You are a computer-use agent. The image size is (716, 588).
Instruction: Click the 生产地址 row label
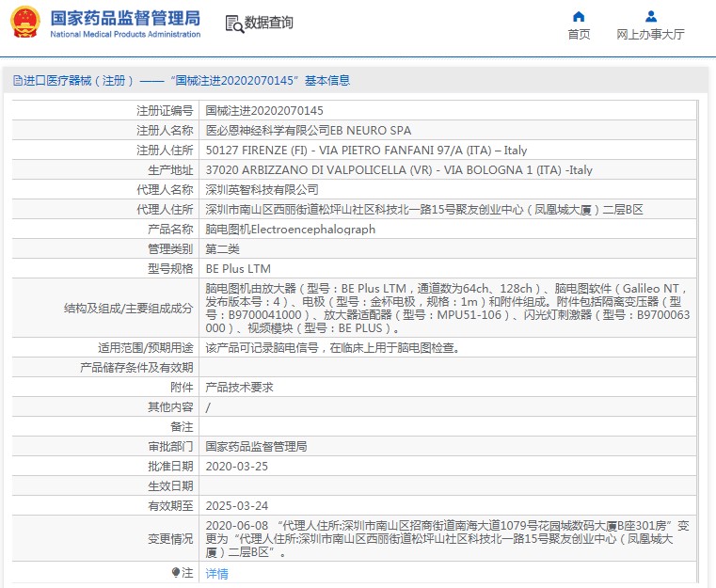[x=171, y=170]
